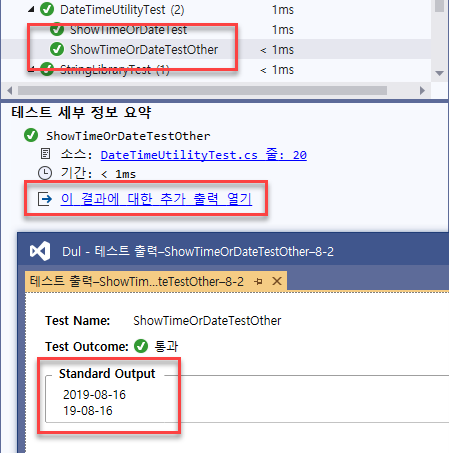Image resolution: width=449 pixels, height=453 pixels.
Task: Click the pass icon beside StringLibraryTest row
Action: tap(47, 69)
